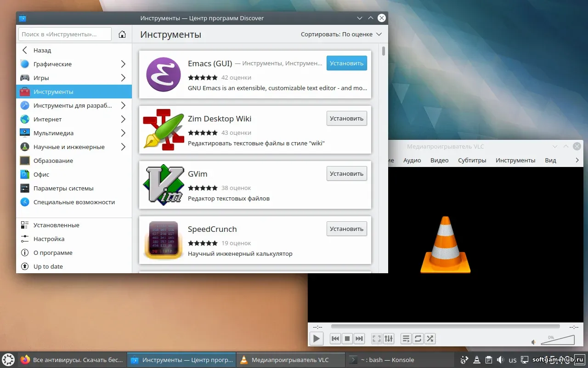Open VLC extended settings (equalizer) icon

coord(389,339)
